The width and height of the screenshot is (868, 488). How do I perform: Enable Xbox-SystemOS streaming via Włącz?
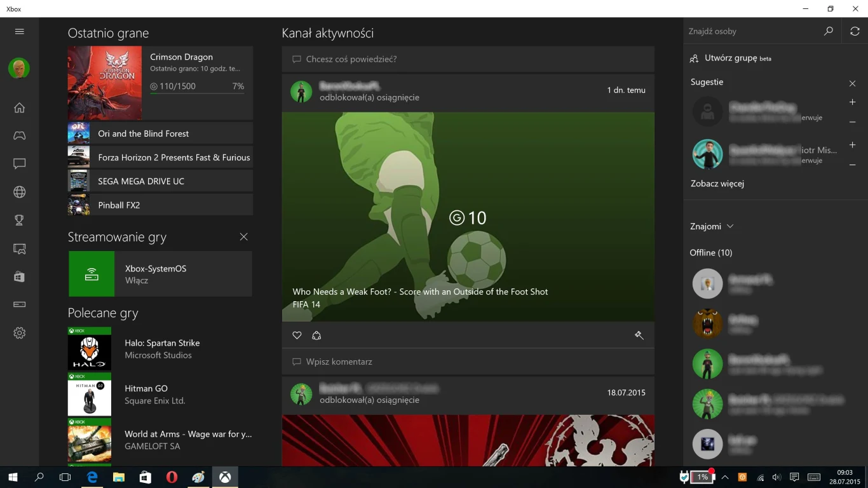pyautogui.click(x=137, y=280)
